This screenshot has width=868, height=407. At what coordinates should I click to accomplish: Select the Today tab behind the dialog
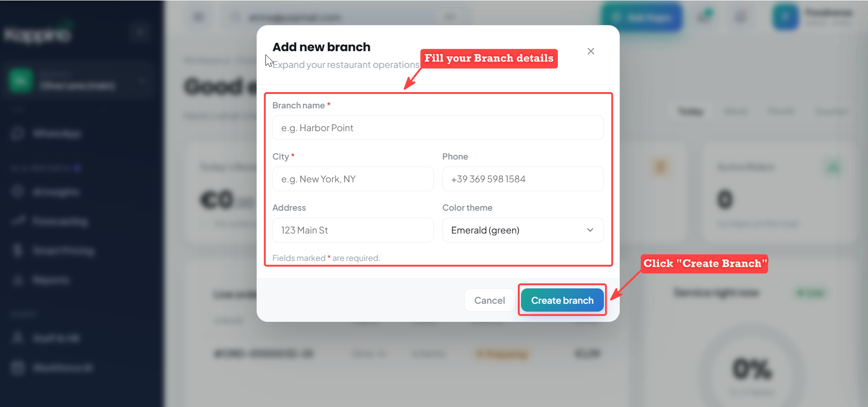690,112
